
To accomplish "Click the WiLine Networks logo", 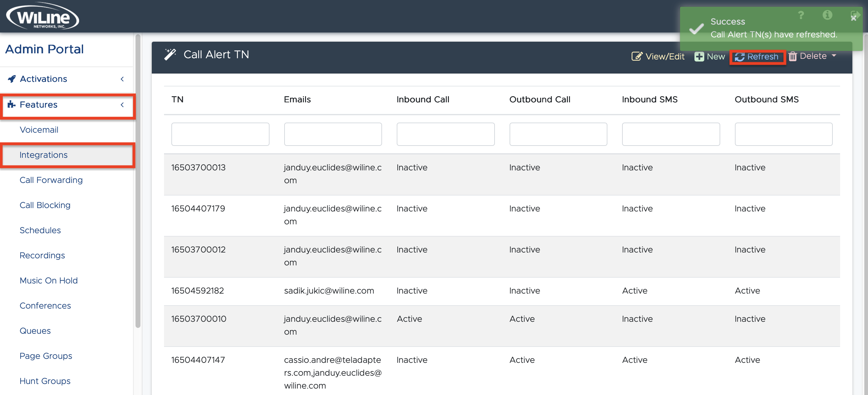I will pos(43,16).
